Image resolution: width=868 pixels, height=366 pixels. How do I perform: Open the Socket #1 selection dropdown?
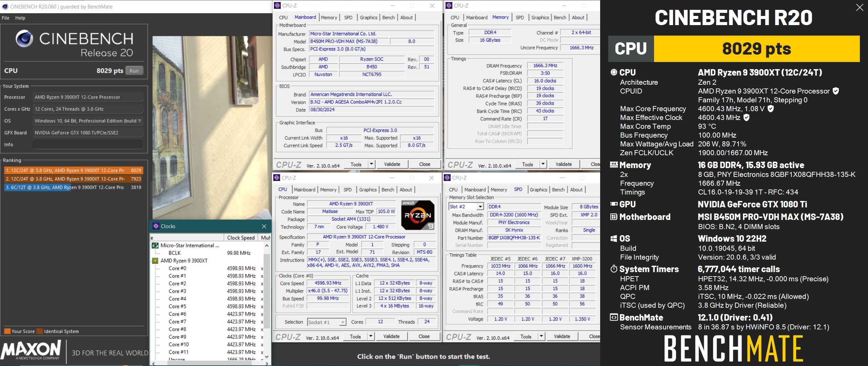[x=327, y=322]
